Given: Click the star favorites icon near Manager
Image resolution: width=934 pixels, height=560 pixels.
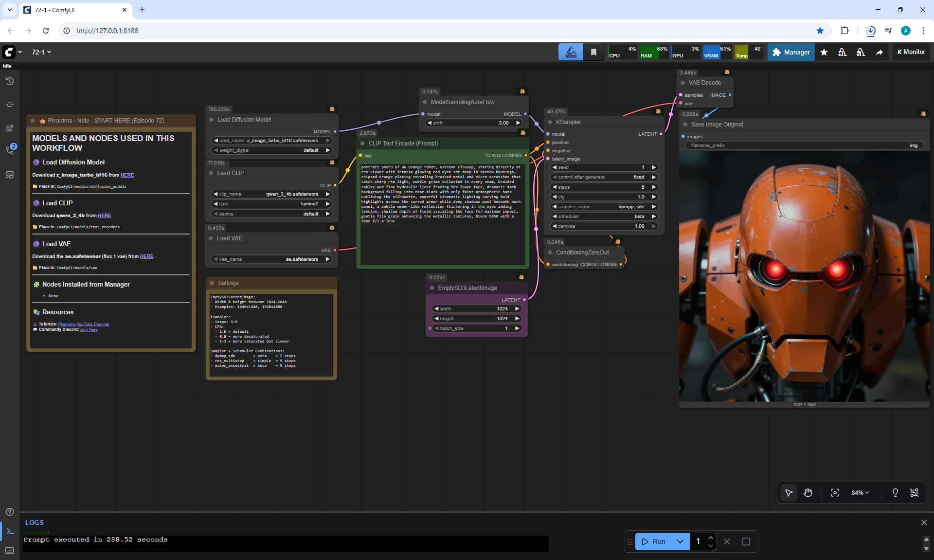Looking at the screenshot, I should (x=824, y=52).
